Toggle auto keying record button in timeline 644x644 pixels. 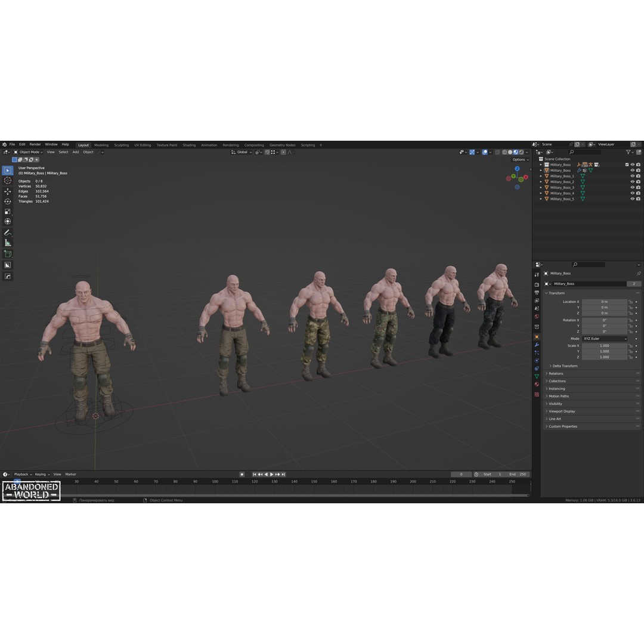pos(242,475)
